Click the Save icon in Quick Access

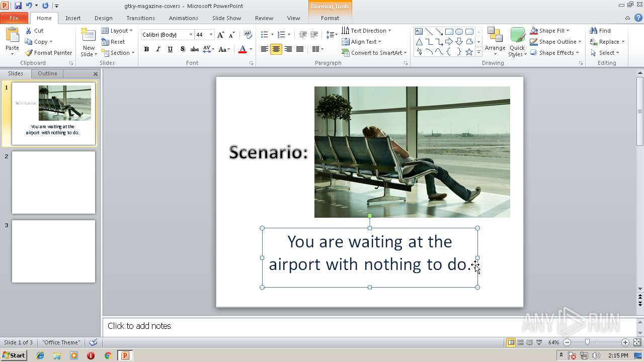(18, 6)
